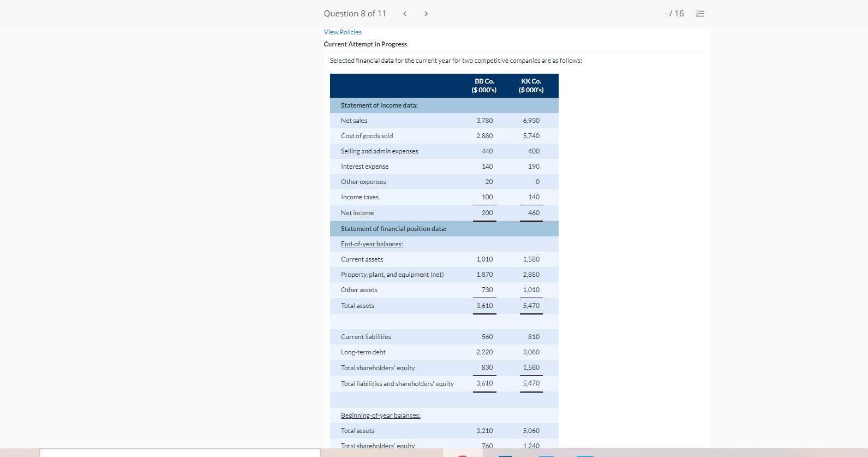The image size is (868, 457).
Task: Click KK Co. beginning total assets 5,060
Action: click(x=531, y=431)
